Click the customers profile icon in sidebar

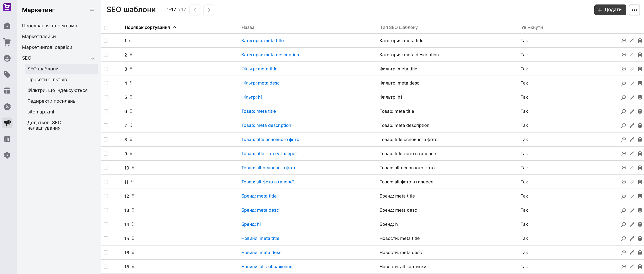tap(7, 58)
